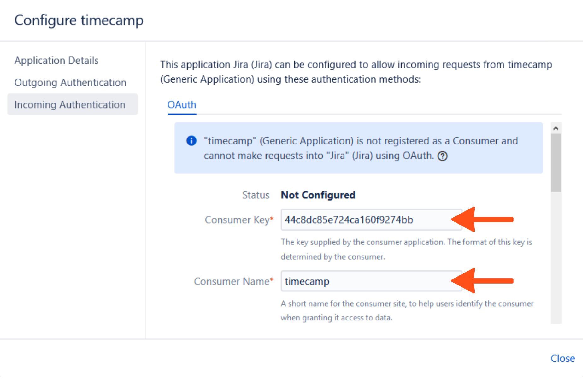Click the vertical scrollbar thumb
This screenshot has width=588, height=382.
(x=556, y=162)
